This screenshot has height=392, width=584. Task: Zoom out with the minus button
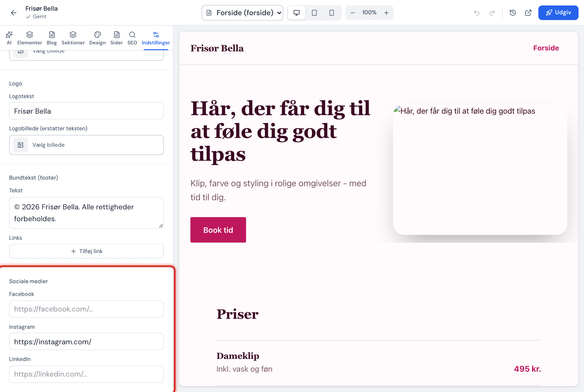click(353, 13)
